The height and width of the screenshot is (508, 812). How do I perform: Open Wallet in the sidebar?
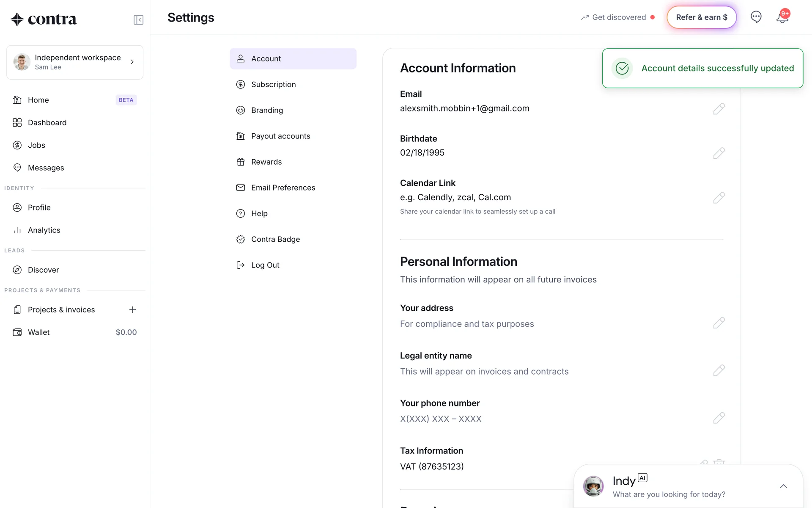(x=39, y=332)
